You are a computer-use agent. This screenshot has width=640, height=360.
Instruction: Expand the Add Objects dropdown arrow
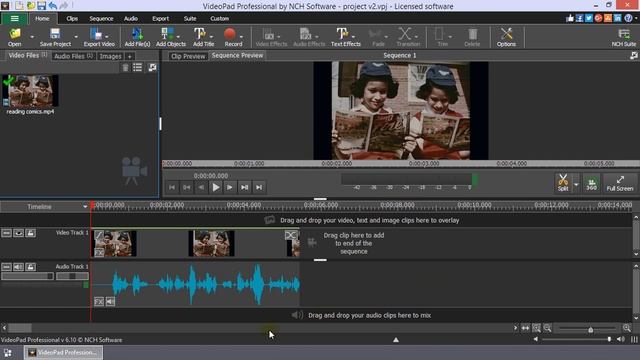click(x=178, y=36)
